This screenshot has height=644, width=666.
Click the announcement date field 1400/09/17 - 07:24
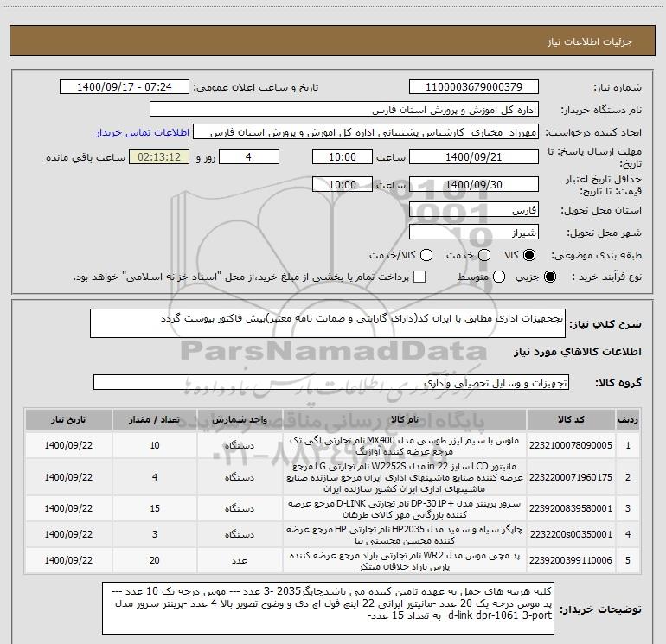click(125, 87)
